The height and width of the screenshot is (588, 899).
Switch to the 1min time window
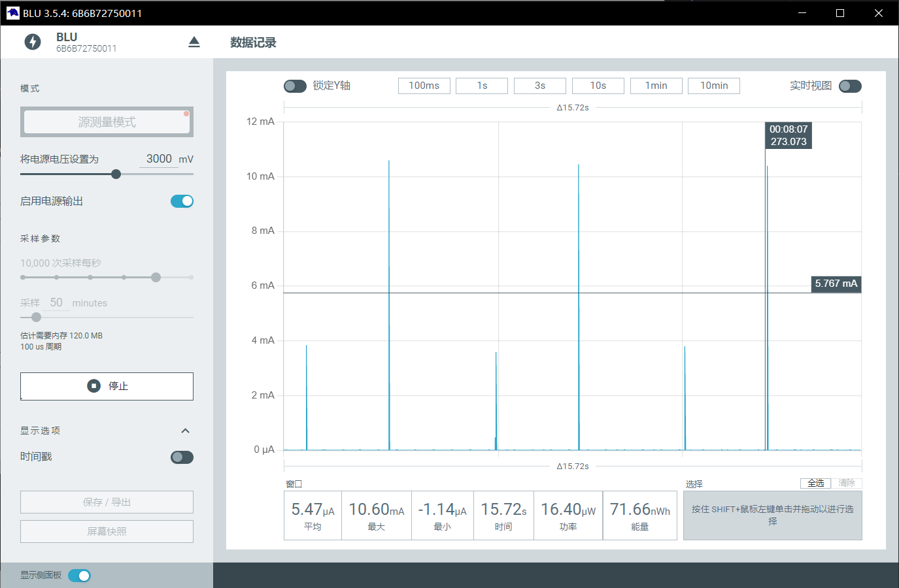tap(656, 86)
